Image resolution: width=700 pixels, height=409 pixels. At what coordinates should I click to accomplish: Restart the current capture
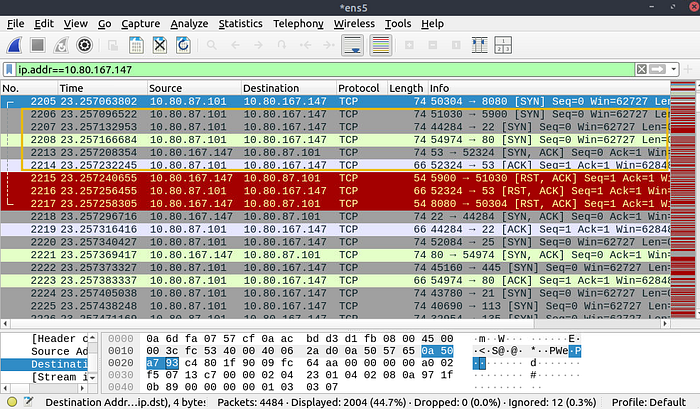pos(61,45)
